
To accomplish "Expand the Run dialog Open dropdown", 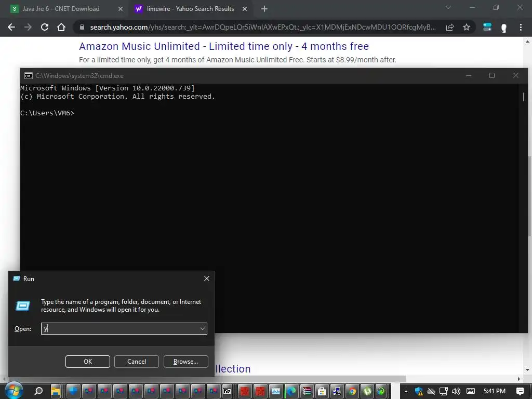I will point(203,328).
